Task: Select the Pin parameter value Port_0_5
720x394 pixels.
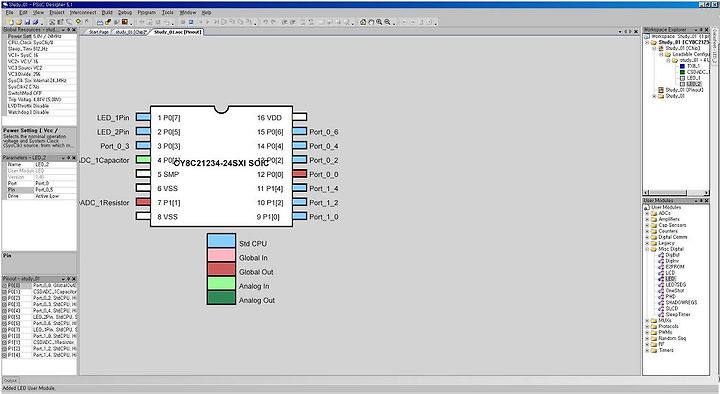Action: [55, 190]
